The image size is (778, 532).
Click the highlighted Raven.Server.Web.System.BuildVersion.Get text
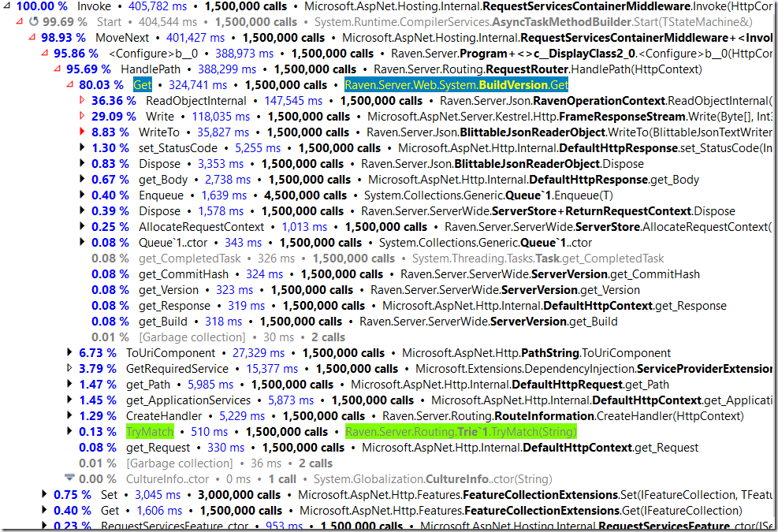click(456, 85)
